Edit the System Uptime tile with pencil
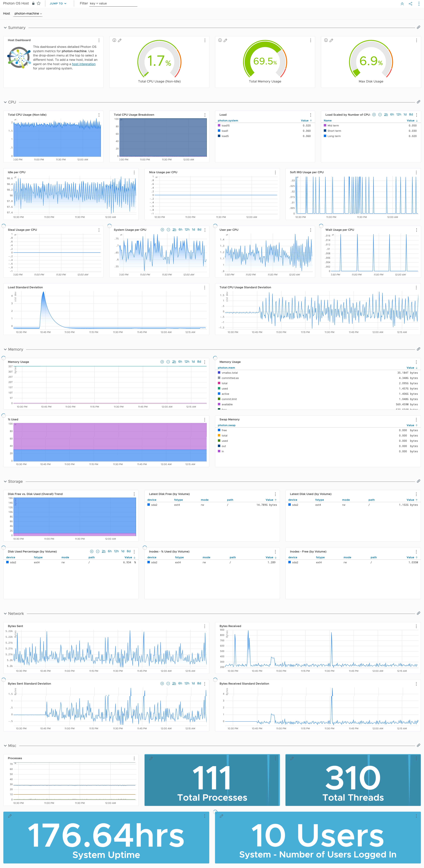Screen dimensions: 424x868 coord(10,816)
